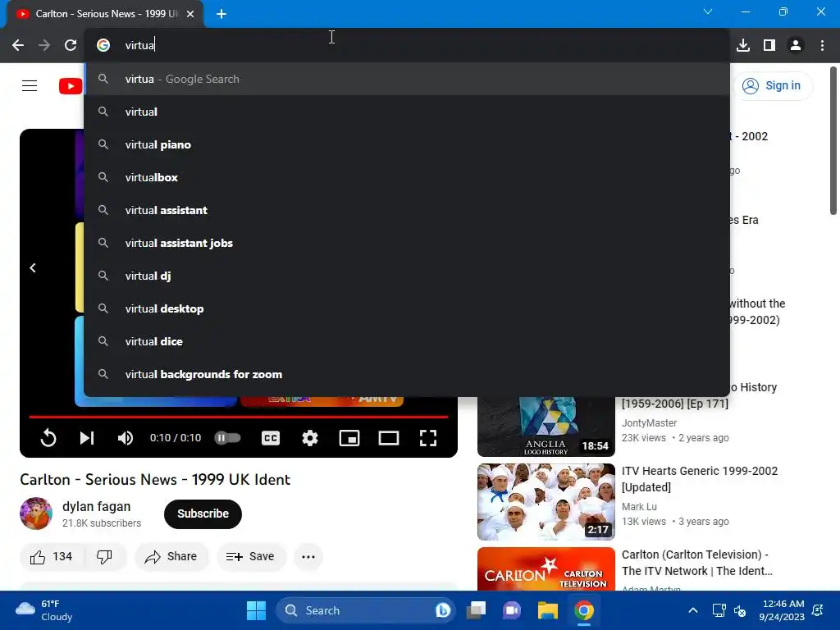840x630 pixels.
Task: Open File Explorer from the taskbar
Action: click(547, 610)
